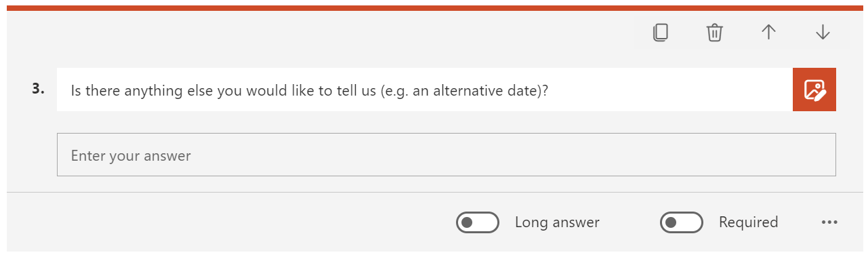This screenshot has height=257, width=868.
Task: Click the "Long answer" text label
Action: click(x=557, y=222)
